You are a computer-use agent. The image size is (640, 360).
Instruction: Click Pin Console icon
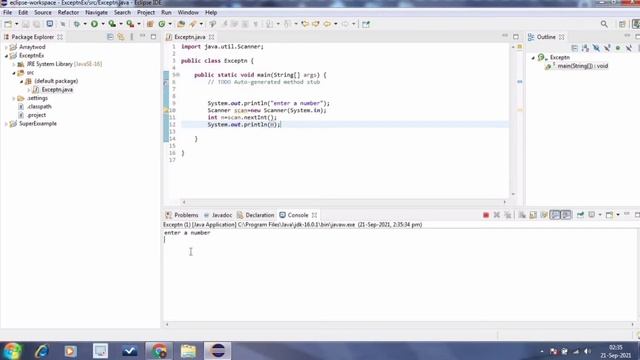580,215
